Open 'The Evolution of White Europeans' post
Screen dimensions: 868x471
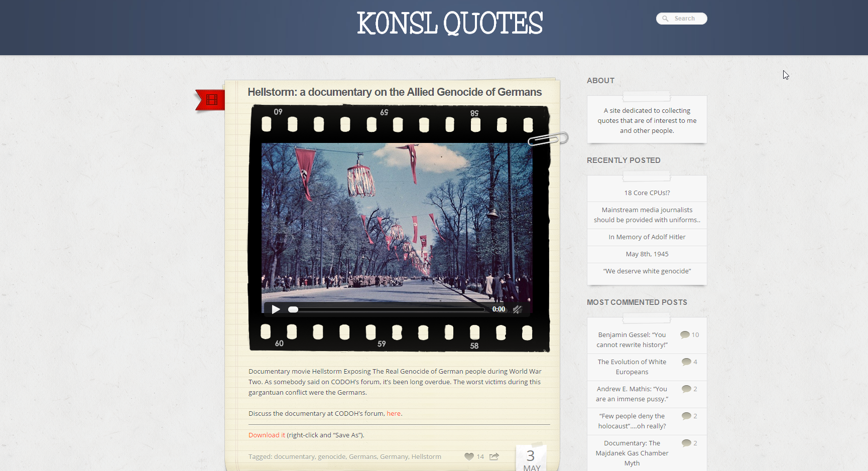tap(632, 367)
